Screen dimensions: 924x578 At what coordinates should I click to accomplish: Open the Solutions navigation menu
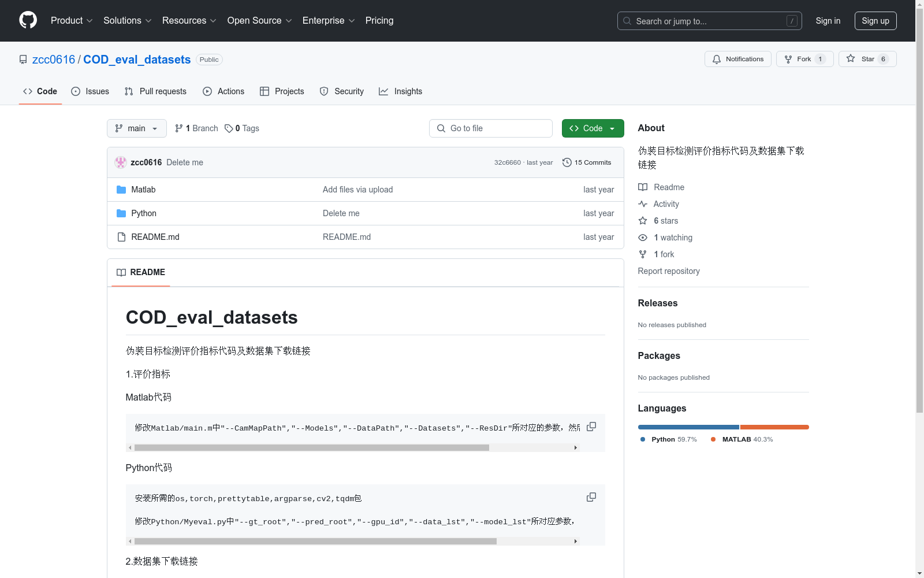click(x=127, y=21)
